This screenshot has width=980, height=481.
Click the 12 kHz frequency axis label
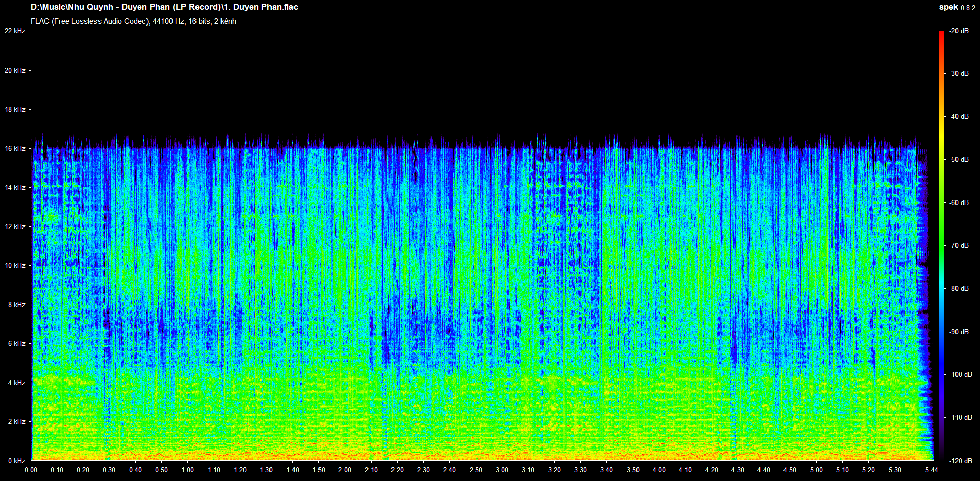click(x=15, y=226)
